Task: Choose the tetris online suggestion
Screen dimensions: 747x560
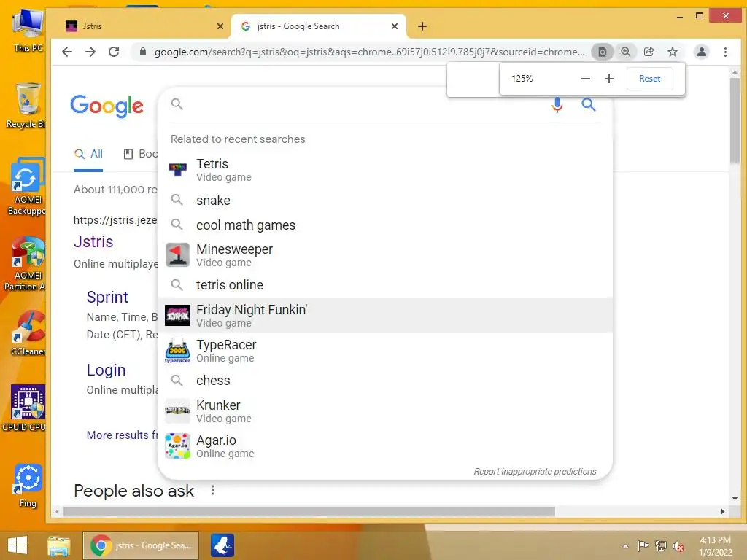Action: pos(385,285)
